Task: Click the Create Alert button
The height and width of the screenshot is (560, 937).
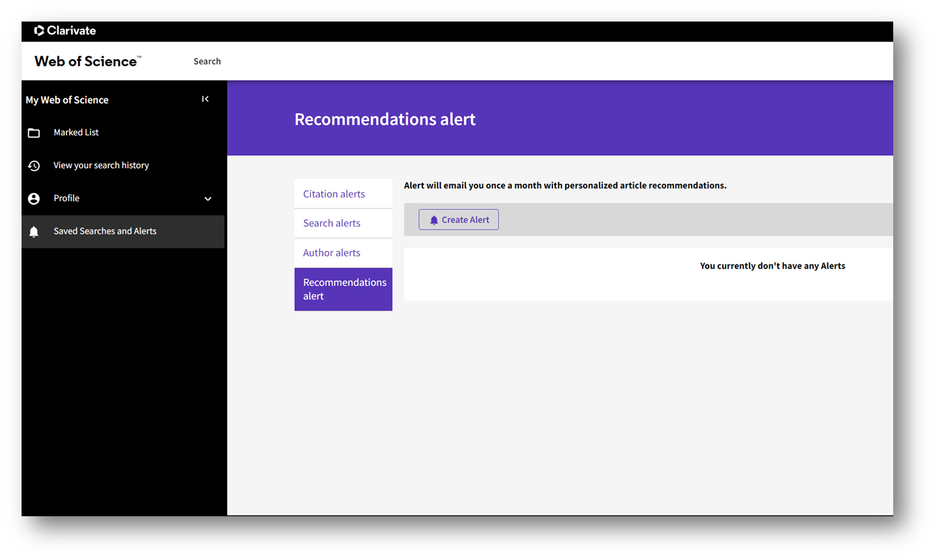Action: (459, 219)
